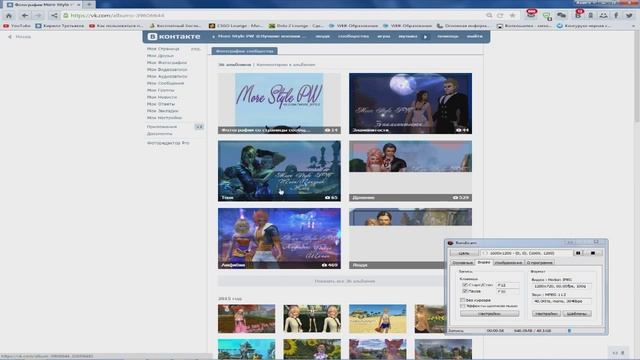Open the Изображения tab in Bandicam

[508, 262]
